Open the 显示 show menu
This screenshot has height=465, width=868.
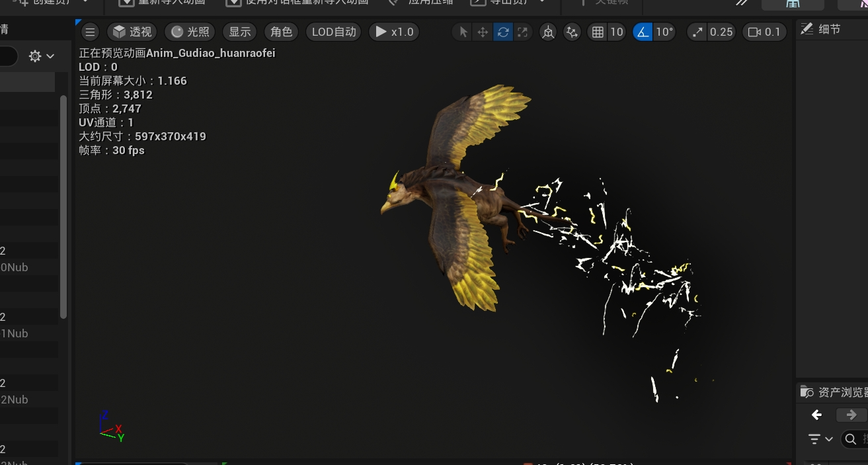point(240,32)
